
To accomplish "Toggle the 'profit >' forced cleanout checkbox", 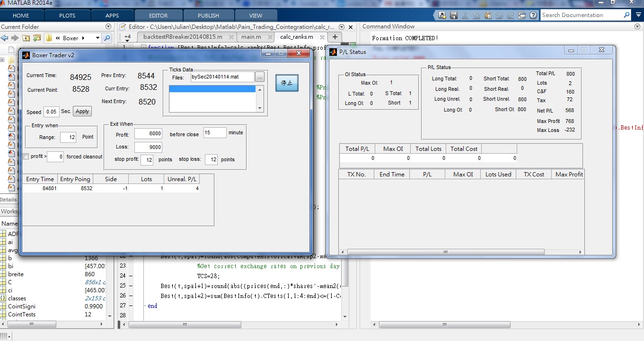I will [26, 157].
